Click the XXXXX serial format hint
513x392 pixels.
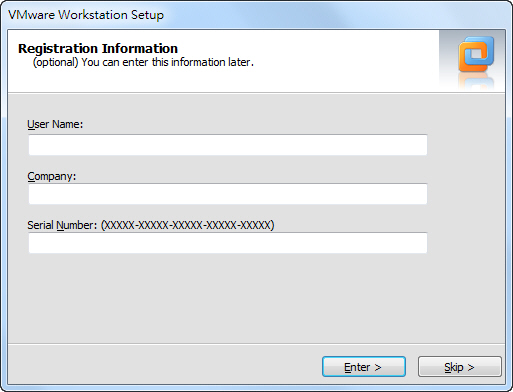coord(187,225)
